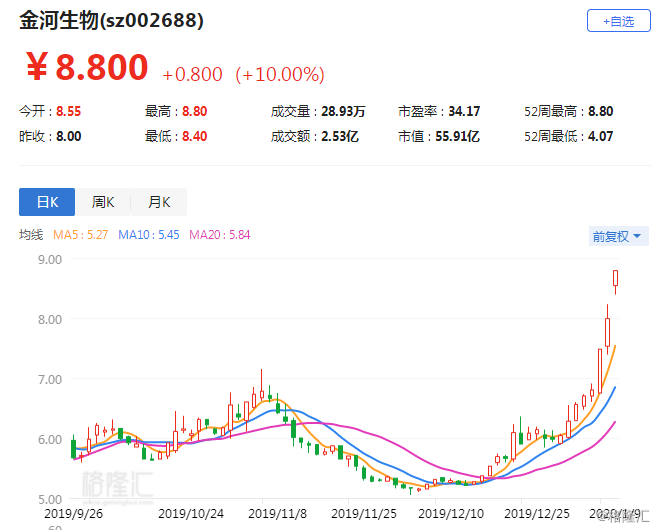657x530 pixels.
Task: Click the 市值 value 55.91亿
Action: [457, 137]
